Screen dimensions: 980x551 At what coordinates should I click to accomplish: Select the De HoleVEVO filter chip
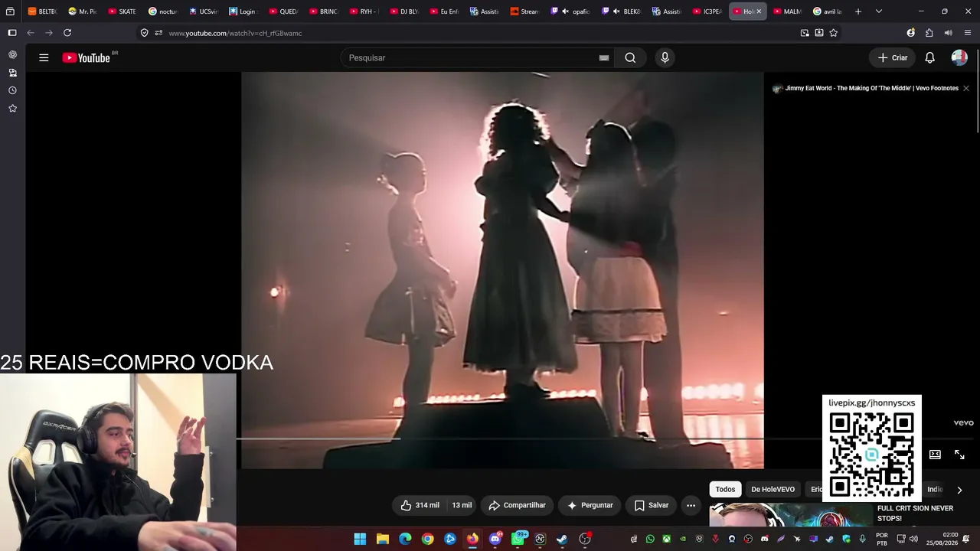773,490
